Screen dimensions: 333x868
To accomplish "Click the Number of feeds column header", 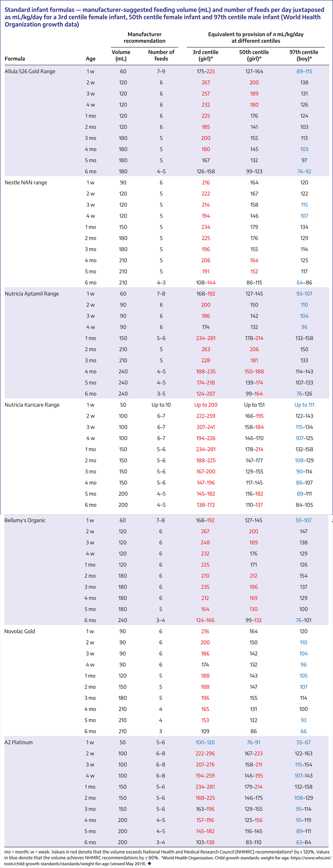I will pyautogui.click(x=161, y=55).
